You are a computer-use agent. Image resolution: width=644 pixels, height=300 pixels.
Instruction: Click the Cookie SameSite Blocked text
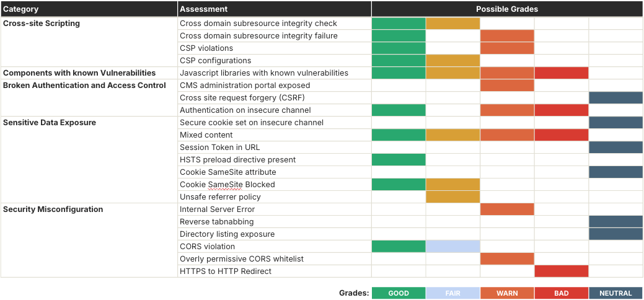pos(227,185)
